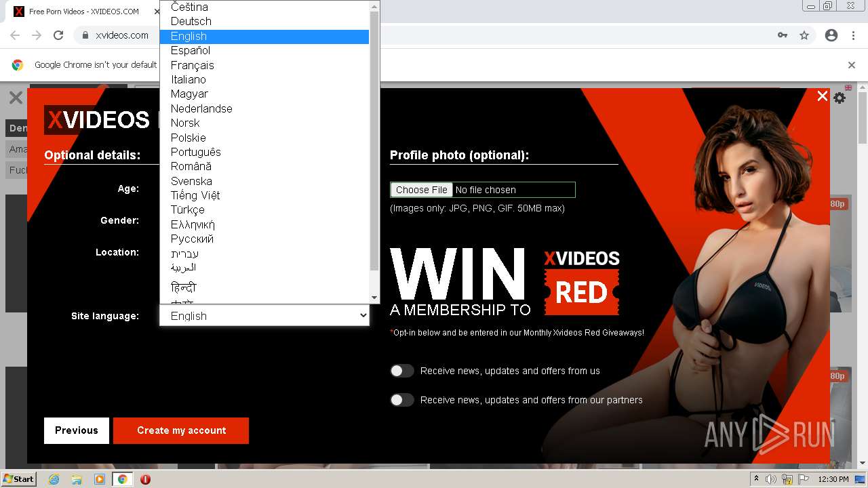Open Chrome three-dot menu

click(x=853, y=35)
